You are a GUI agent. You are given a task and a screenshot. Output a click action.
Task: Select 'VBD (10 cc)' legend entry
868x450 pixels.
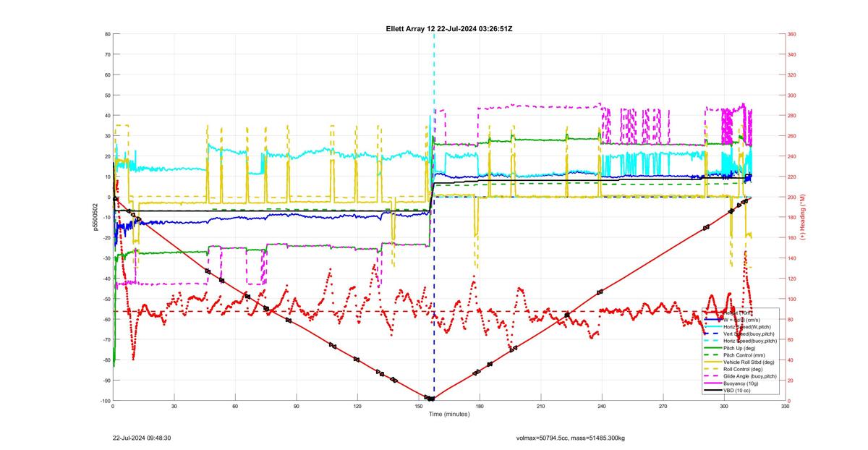[x=739, y=391]
